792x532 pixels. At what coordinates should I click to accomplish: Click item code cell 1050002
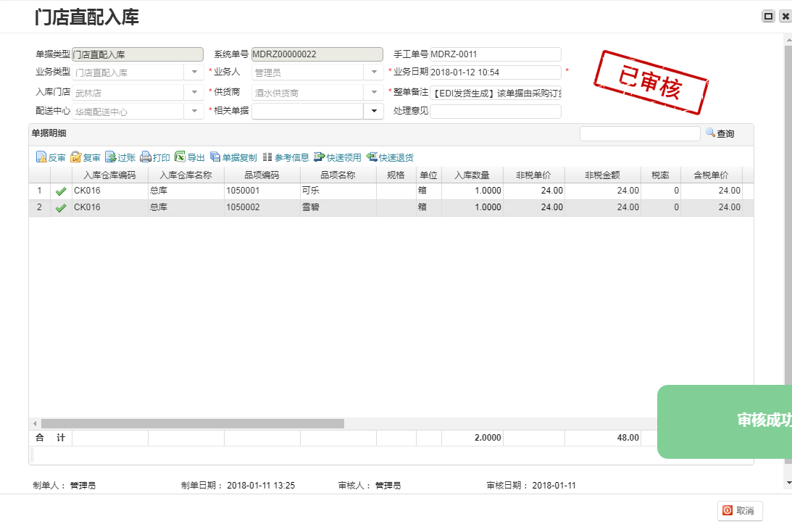[262, 207]
